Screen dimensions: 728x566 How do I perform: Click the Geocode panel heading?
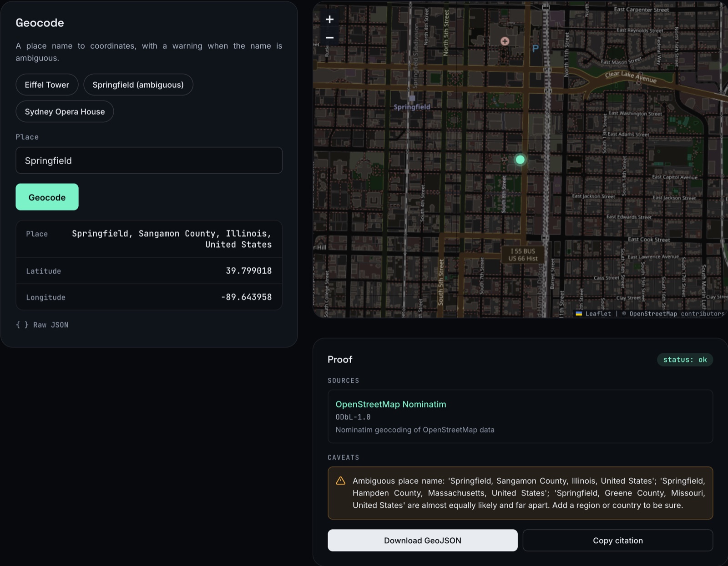click(40, 23)
